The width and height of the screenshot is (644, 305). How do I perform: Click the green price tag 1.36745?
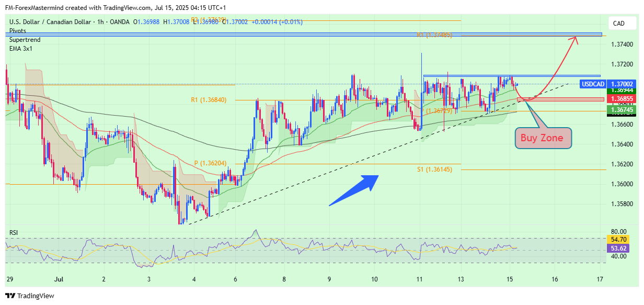(x=623, y=109)
